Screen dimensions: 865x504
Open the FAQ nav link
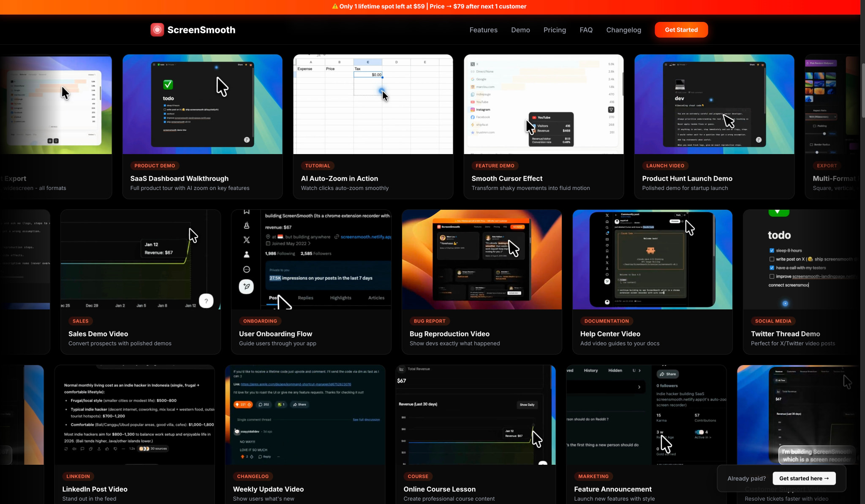click(586, 30)
